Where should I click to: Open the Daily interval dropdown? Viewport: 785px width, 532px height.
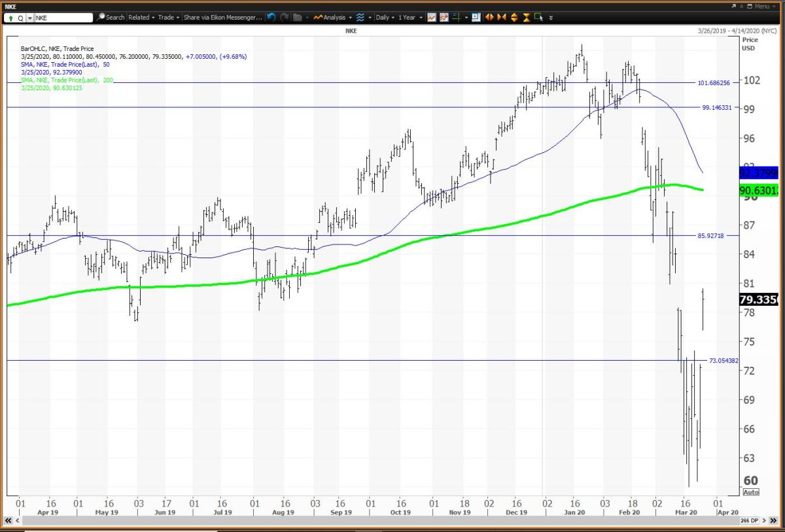[x=384, y=18]
